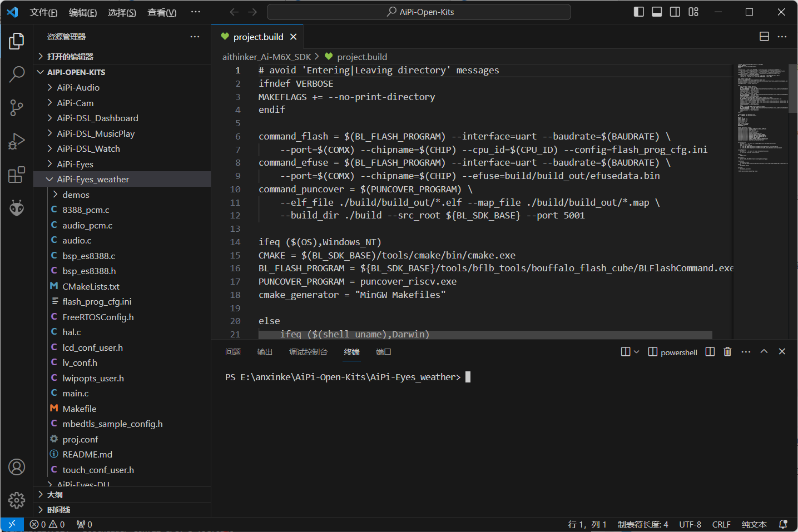Screen dimensions: 798x532
Task: Expand the 大纲 outline section
Action: (122, 495)
